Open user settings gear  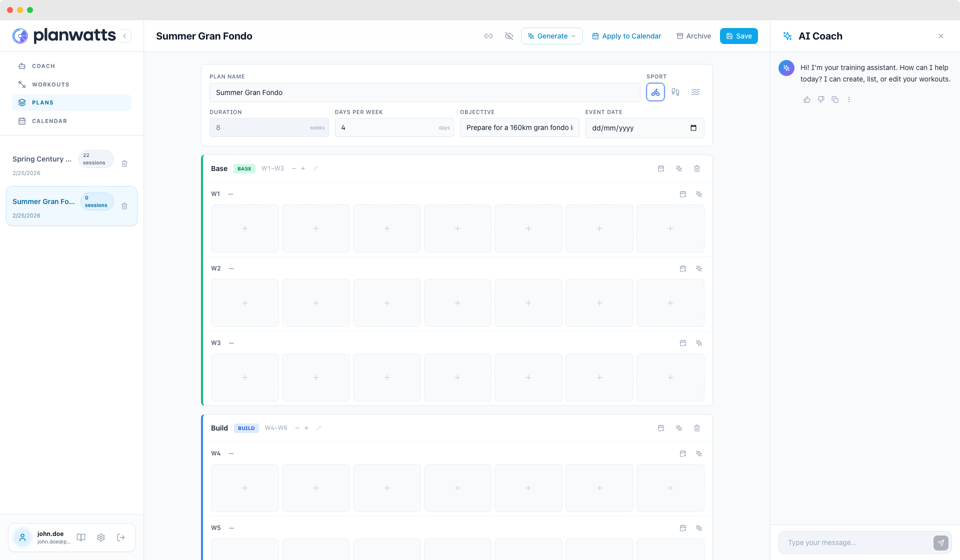click(x=101, y=537)
